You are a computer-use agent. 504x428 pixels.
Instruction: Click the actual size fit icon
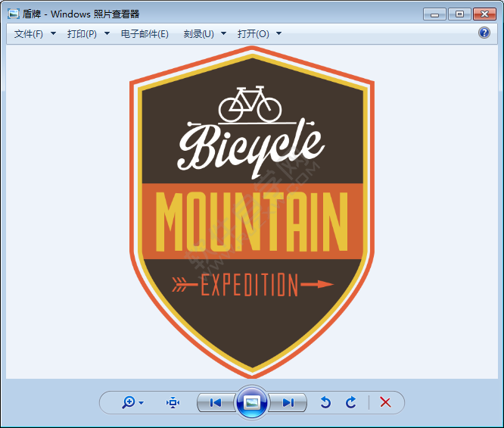(173, 402)
